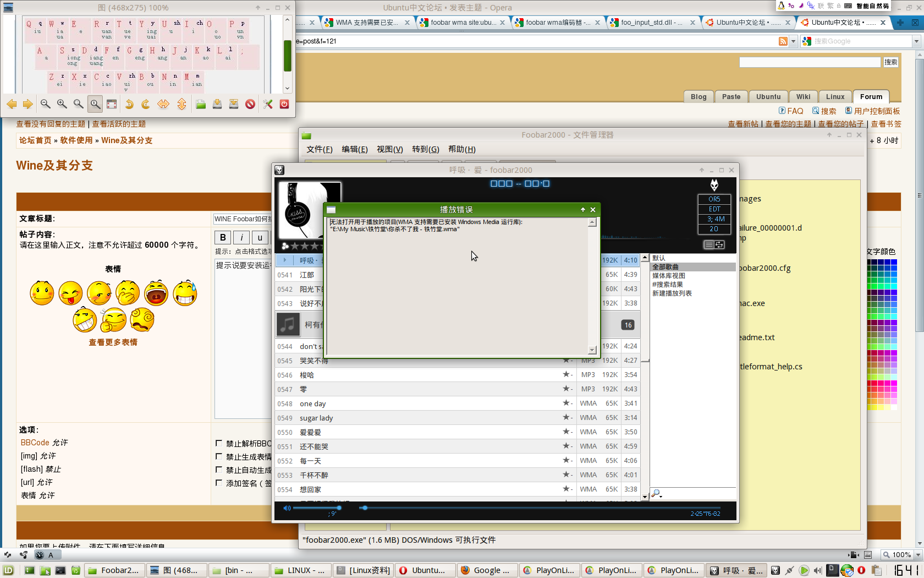Image resolution: width=924 pixels, height=578 pixels.
Task: Click scroll-down arrow in error dialog
Action: pos(592,350)
